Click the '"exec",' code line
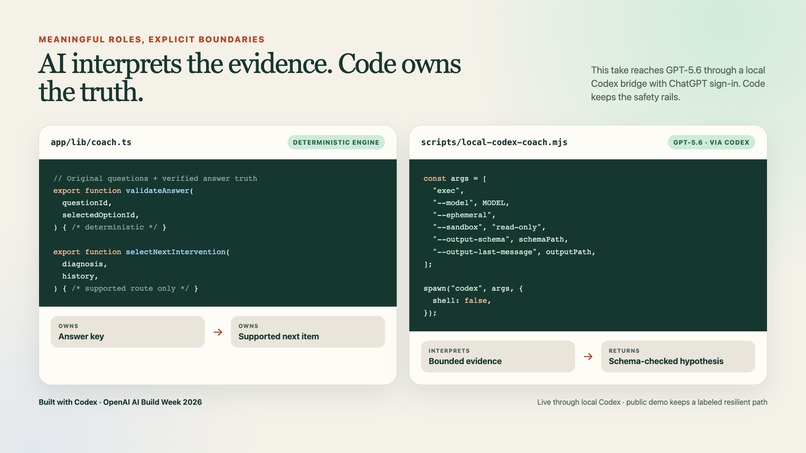Screen dimensions: 806x453 click(448, 191)
